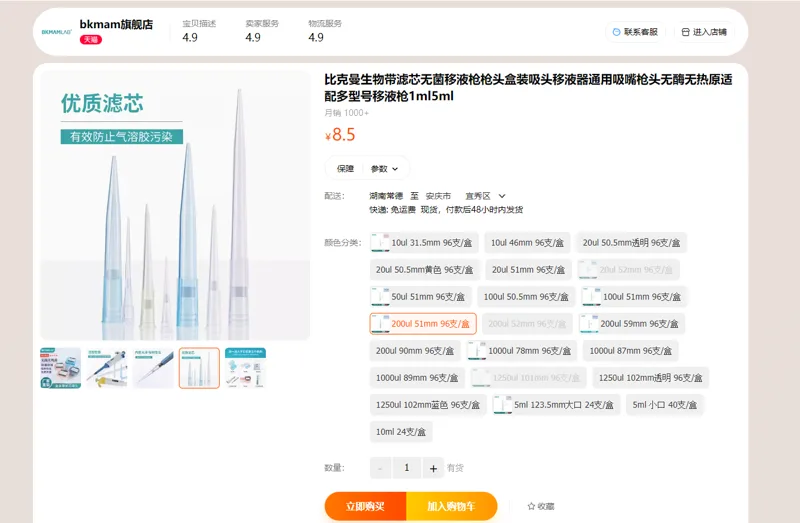800x523 pixels.
Task: Select option 200ul 90mm 96支/盒
Action: click(415, 351)
